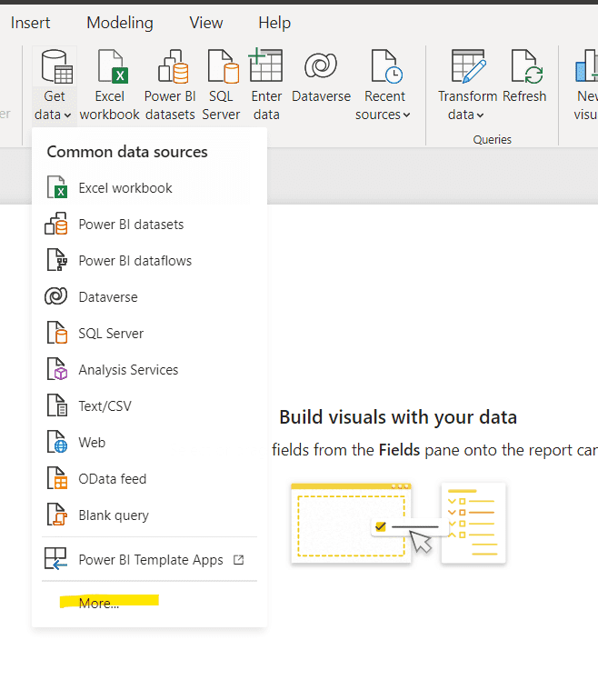Click the Dataverse swirl icon in dropdown list

[55, 296]
